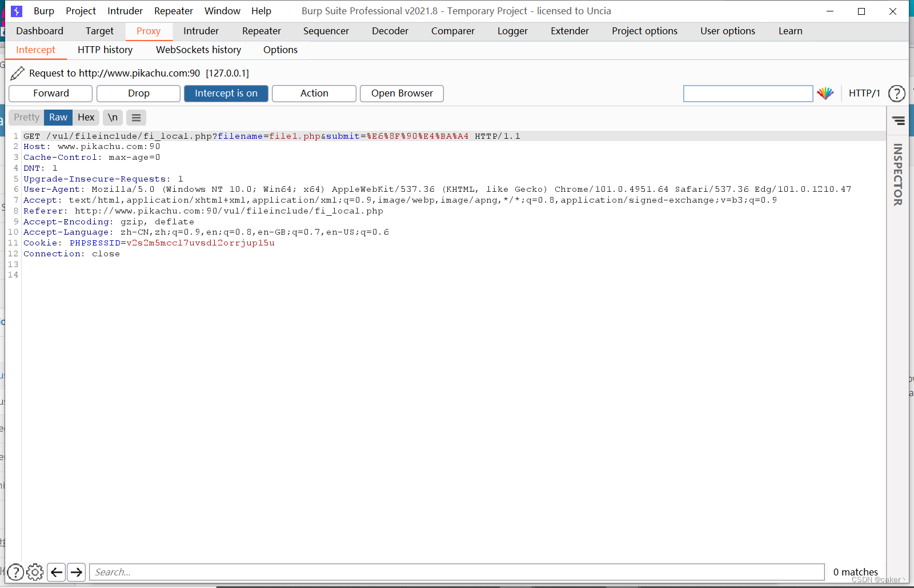
Task: Switch to the Target tab
Action: [x=99, y=31]
